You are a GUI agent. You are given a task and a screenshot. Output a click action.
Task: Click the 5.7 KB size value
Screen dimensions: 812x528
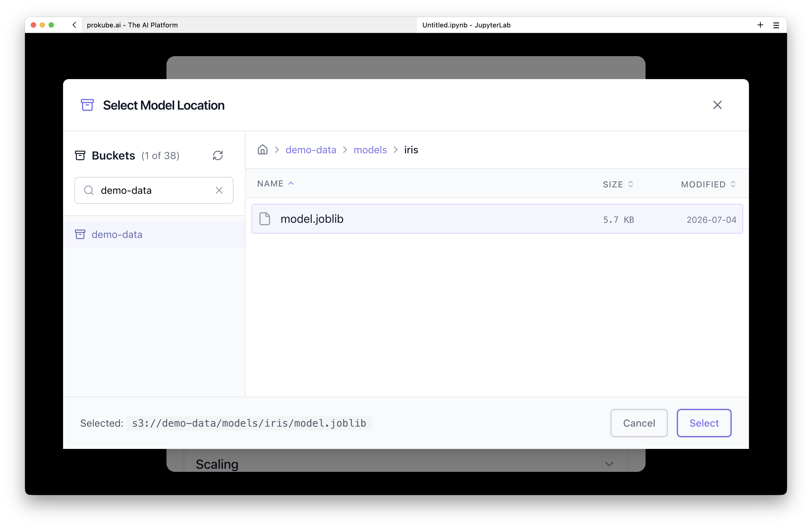tap(618, 220)
